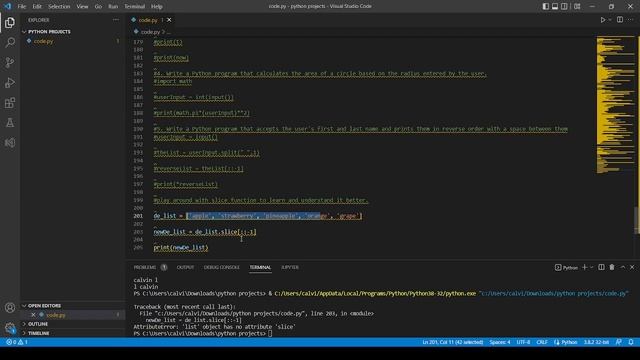Viewport: 640px width, 360px height.
Task: Open the run button dropdown arrow
Action: [610, 20]
